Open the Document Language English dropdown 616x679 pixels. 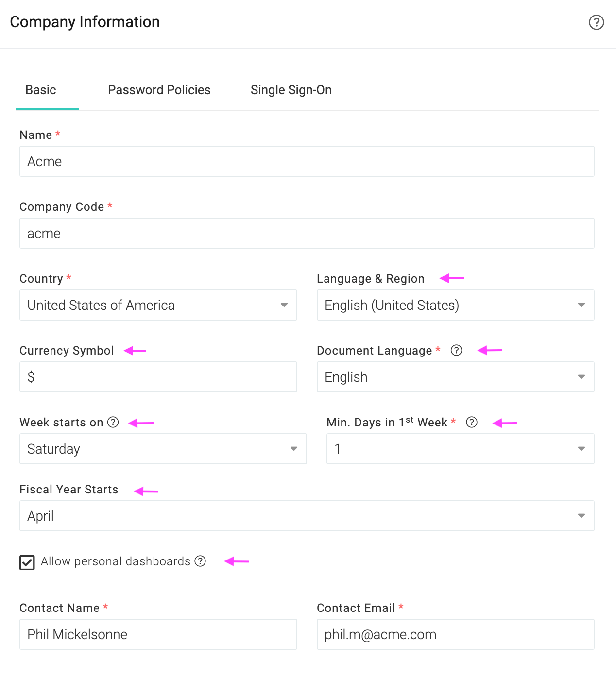456,377
